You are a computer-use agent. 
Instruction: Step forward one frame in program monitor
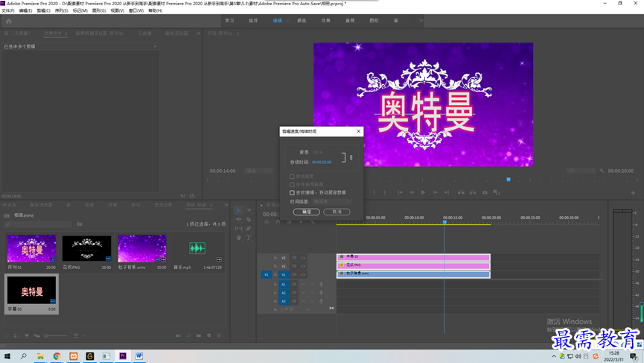(435, 192)
